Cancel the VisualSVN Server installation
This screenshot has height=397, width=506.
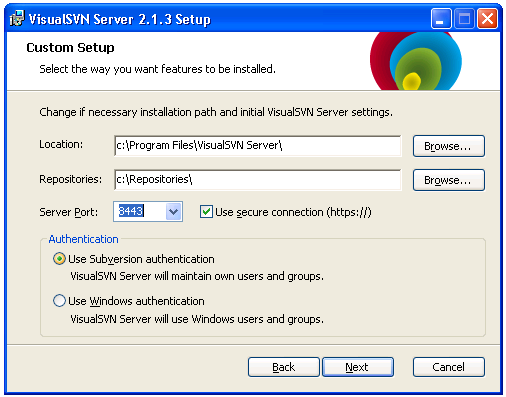coord(449,367)
